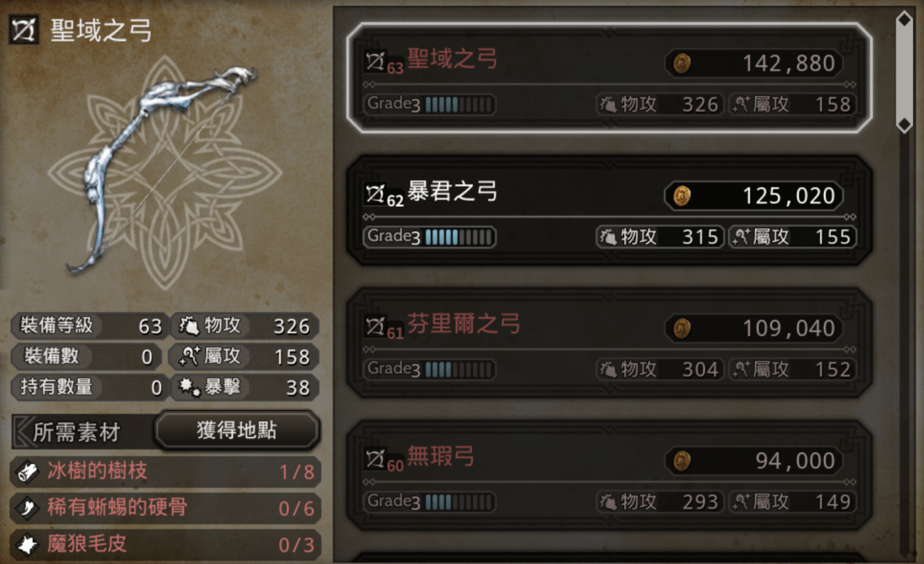Select the 芬里爾之弓 weapon entry
The height and width of the screenshot is (564, 924).
(x=608, y=343)
